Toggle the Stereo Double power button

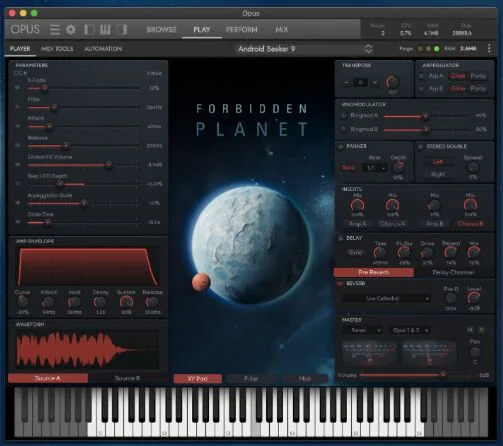pyautogui.click(x=421, y=146)
